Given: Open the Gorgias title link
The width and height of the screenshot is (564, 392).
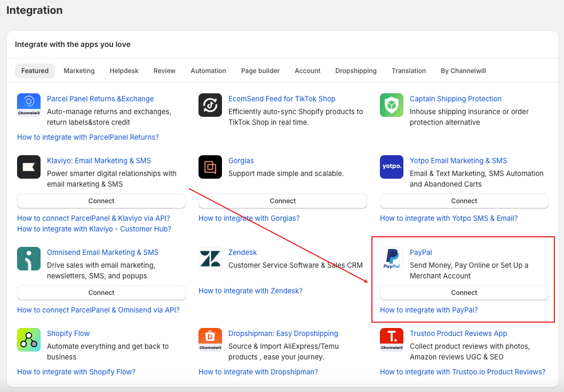Looking at the screenshot, I should tap(241, 161).
